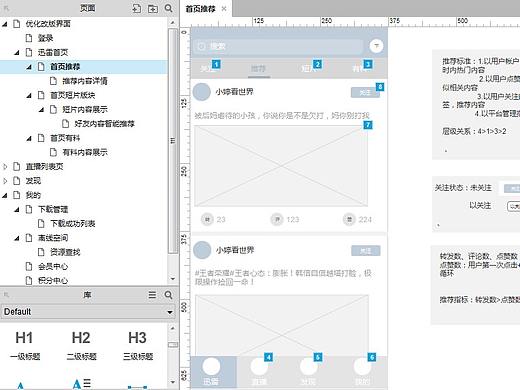Viewport: 520px width, 390px height.
Task: Collapse the 迅雷首页 tree node
Action: pos(17,53)
